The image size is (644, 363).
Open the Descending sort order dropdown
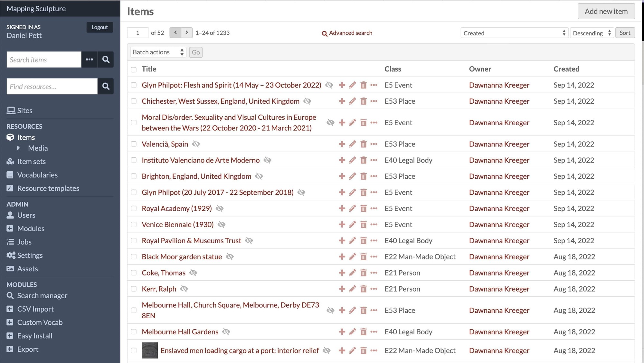[x=592, y=33]
